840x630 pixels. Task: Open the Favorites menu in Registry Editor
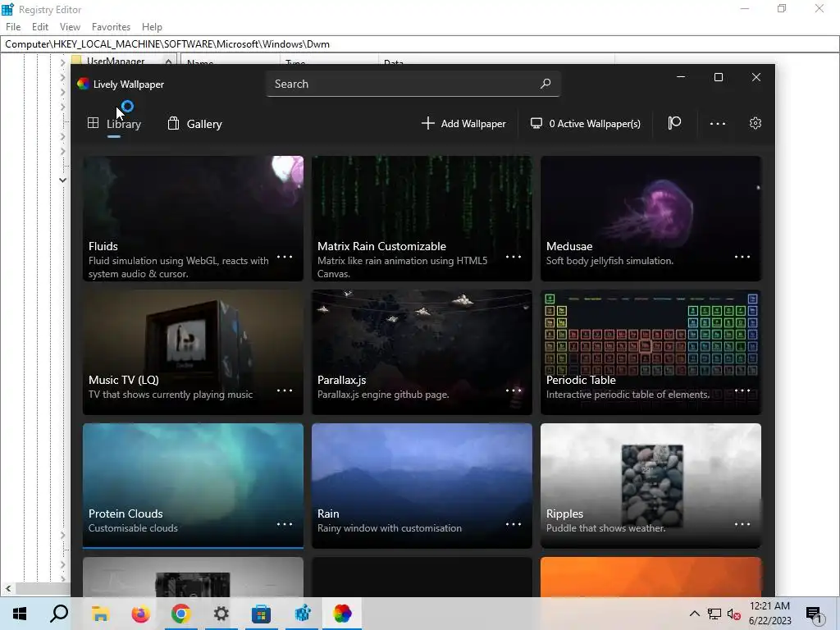click(x=111, y=27)
